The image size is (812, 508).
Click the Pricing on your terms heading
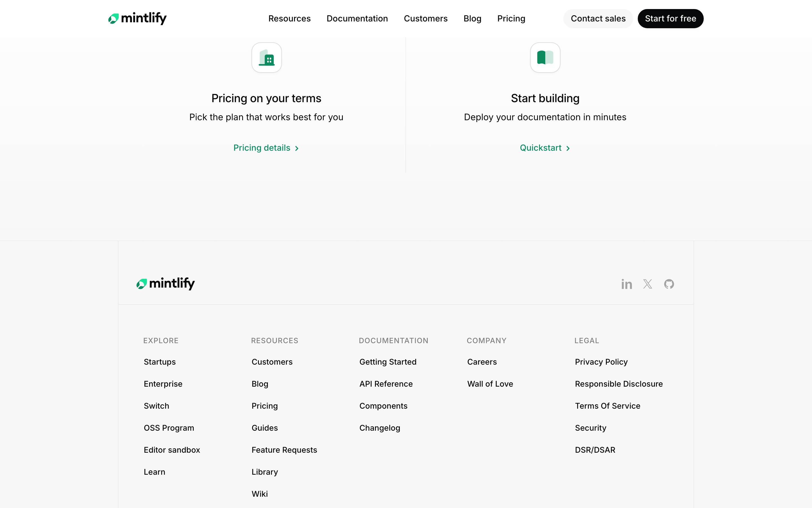click(266, 98)
